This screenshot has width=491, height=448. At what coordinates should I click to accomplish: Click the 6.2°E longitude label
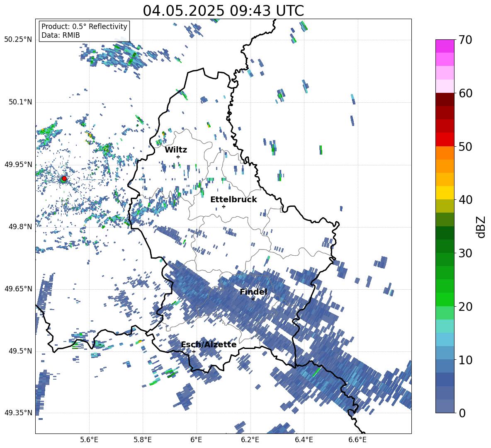coord(250,440)
